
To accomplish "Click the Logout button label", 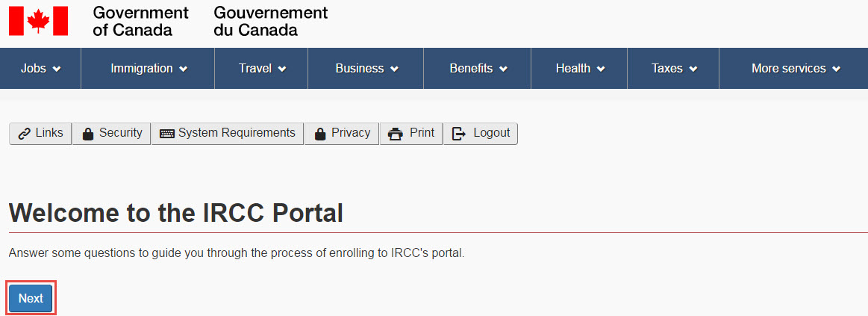I will pos(492,133).
